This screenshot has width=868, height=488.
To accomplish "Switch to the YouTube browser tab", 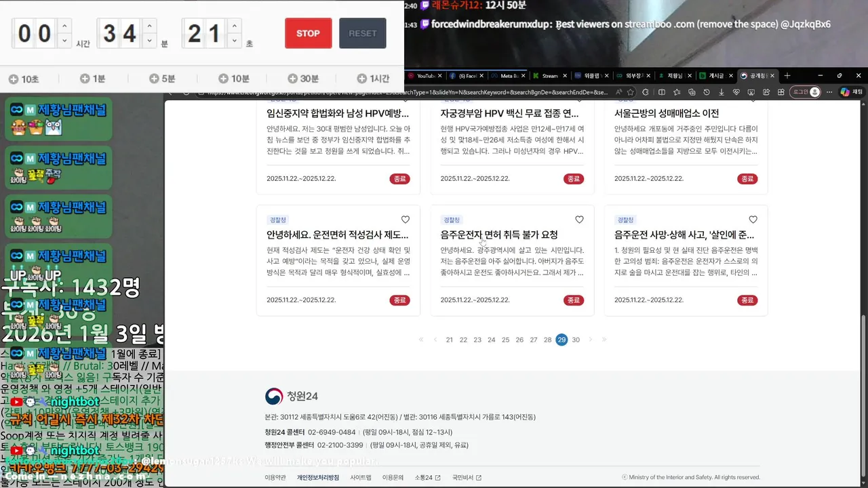I will (426, 76).
